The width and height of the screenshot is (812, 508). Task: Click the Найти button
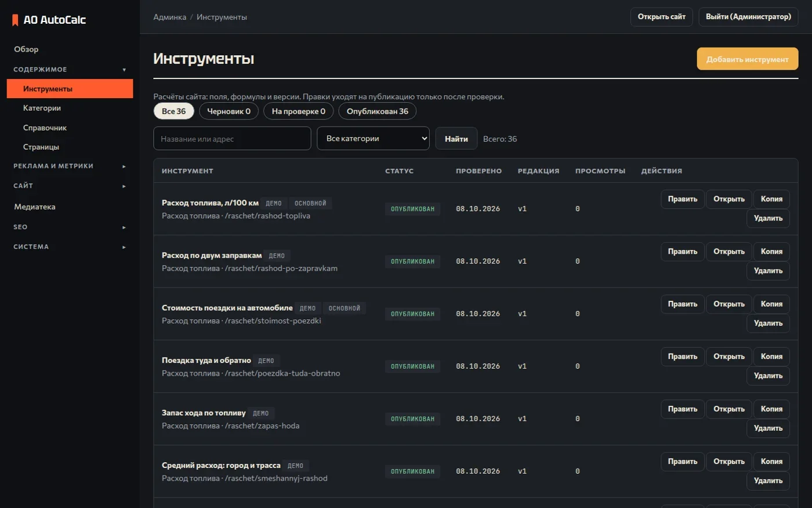coord(456,139)
